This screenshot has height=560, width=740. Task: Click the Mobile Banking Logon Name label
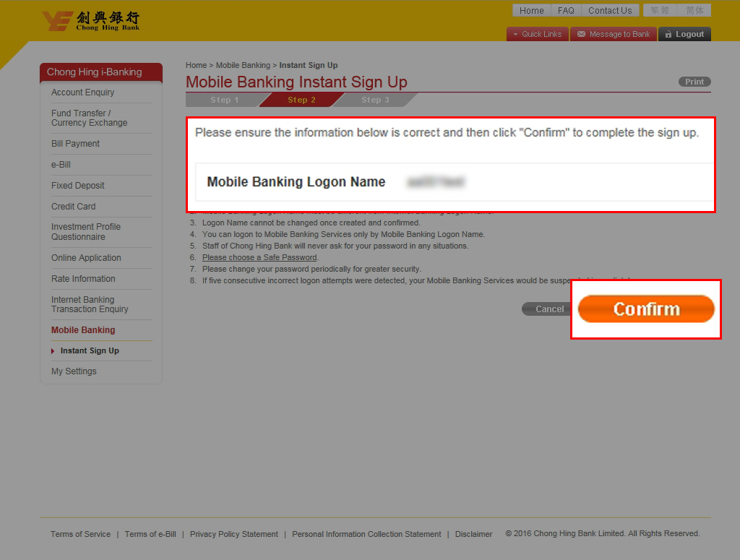click(x=296, y=181)
